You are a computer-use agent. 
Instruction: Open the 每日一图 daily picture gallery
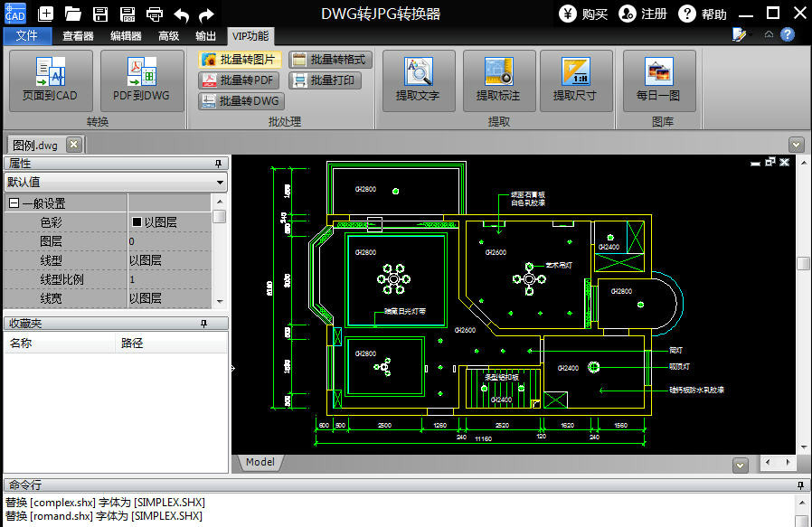[x=658, y=80]
